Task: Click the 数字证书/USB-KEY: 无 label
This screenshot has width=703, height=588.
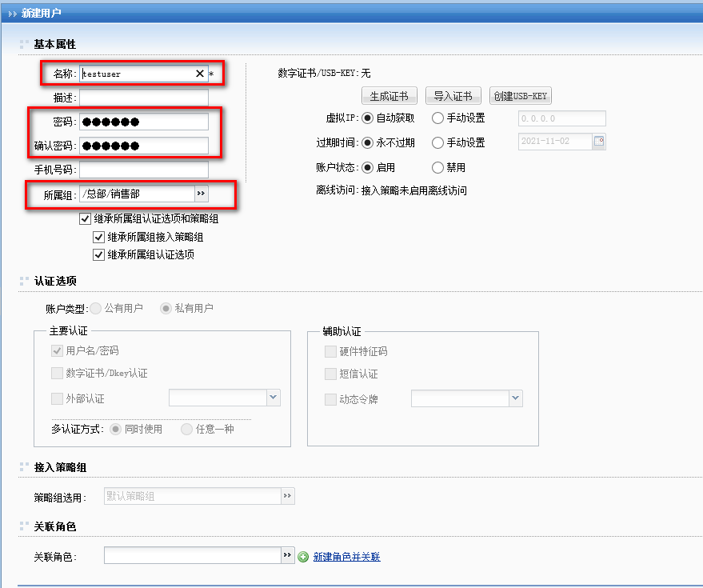Action: pos(324,73)
